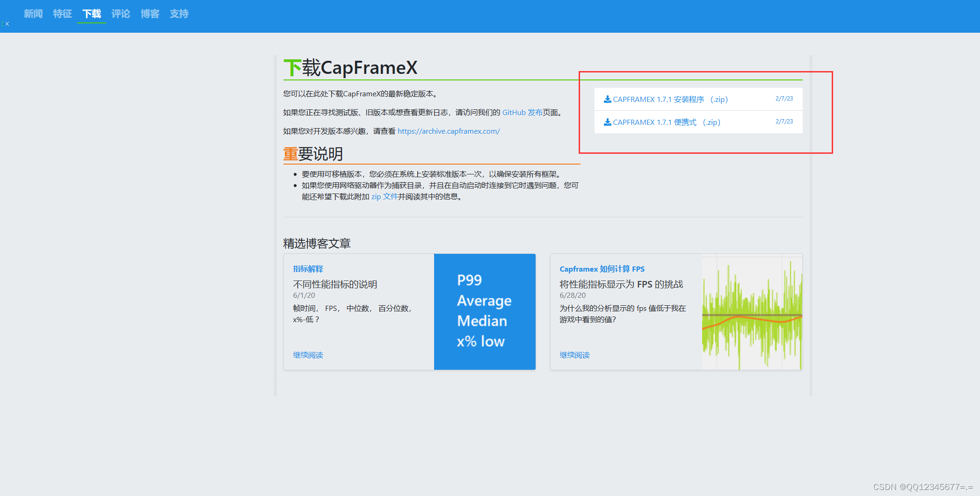980x496 pixels.
Task: Click the 不同性能指标的说明 heading
Action: 335,284
